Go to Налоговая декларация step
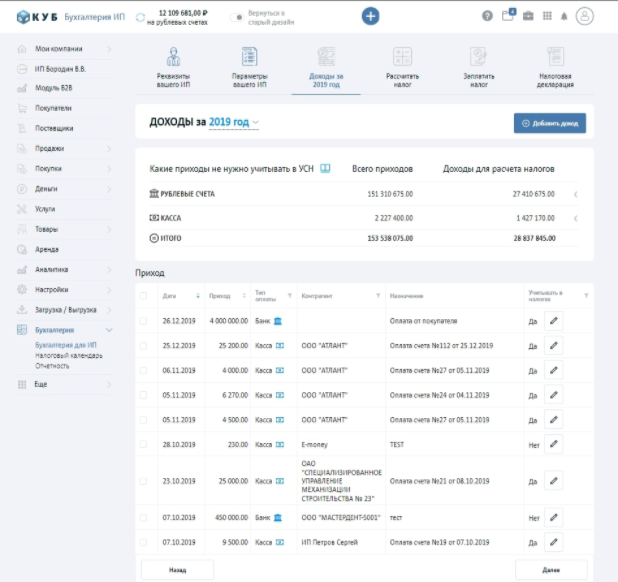 point(553,64)
